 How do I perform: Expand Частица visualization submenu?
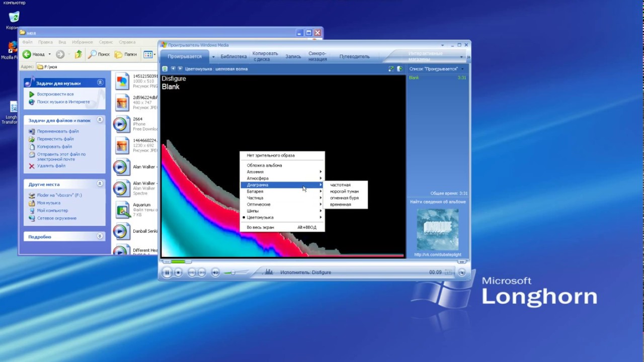[x=282, y=198]
